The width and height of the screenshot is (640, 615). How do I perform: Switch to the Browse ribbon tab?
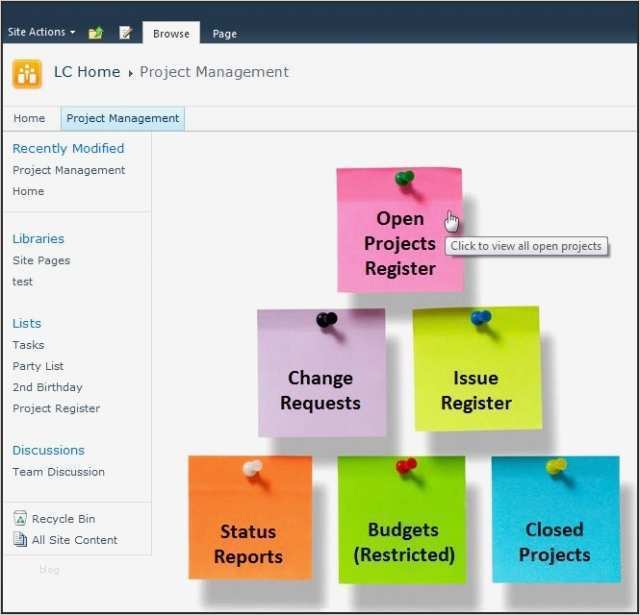pyautogui.click(x=171, y=33)
